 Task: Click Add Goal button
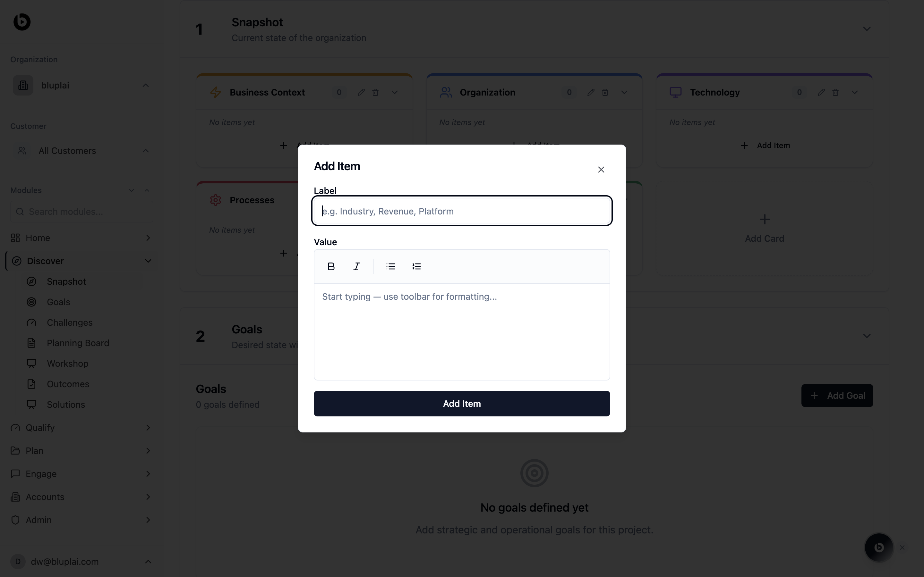(837, 395)
